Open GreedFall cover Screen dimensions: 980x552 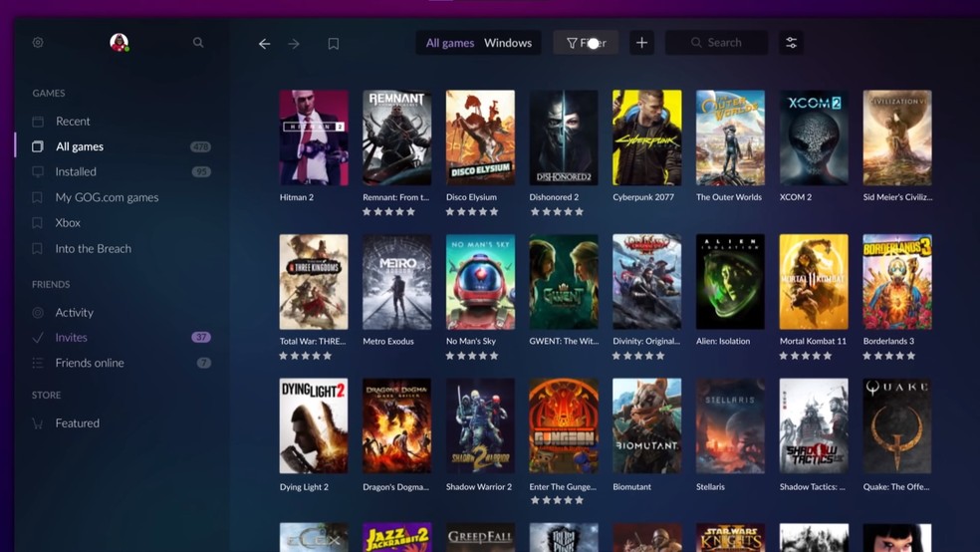pyautogui.click(x=481, y=537)
